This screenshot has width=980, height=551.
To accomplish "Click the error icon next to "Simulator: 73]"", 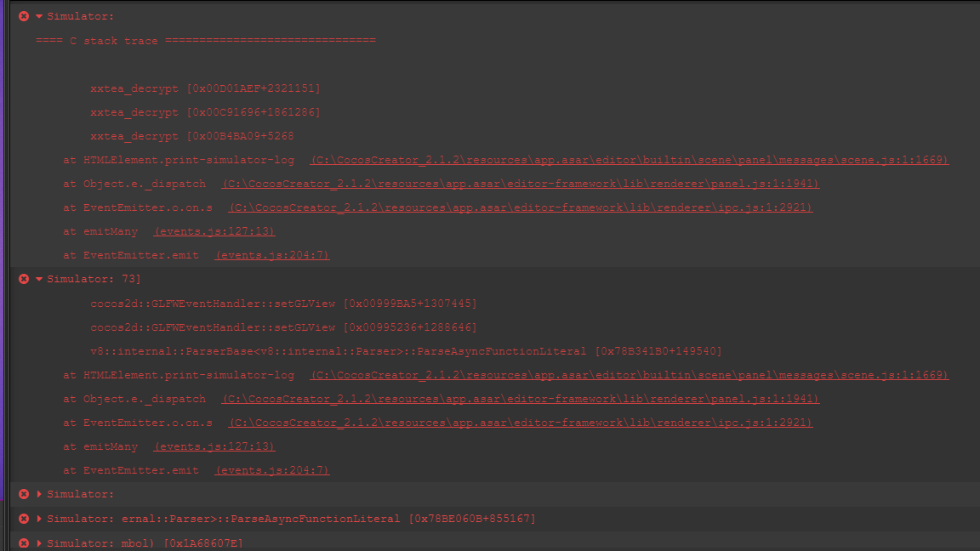I will [24, 279].
